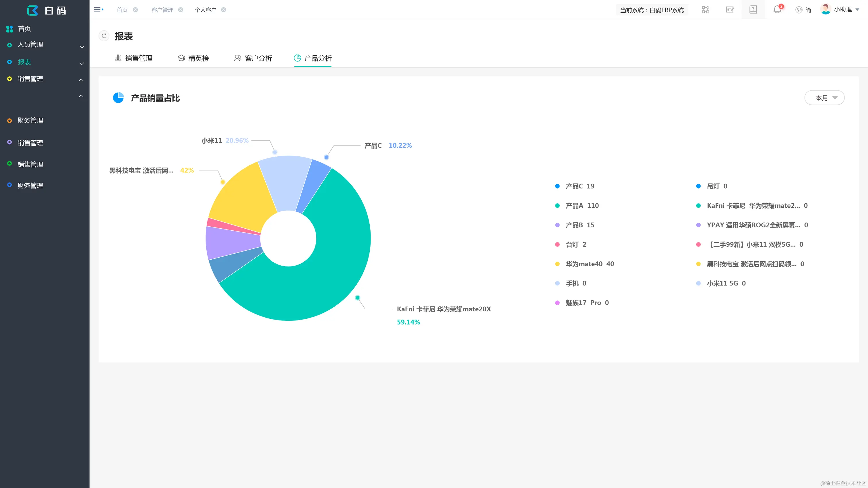Close the 客户管理 tab

click(181, 10)
